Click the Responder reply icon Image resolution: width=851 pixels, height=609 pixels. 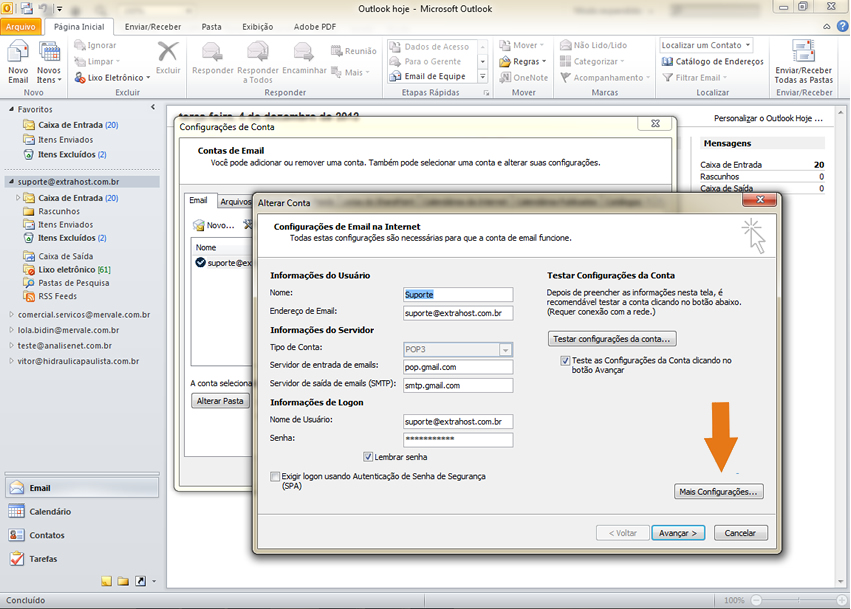[x=212, y=52]
